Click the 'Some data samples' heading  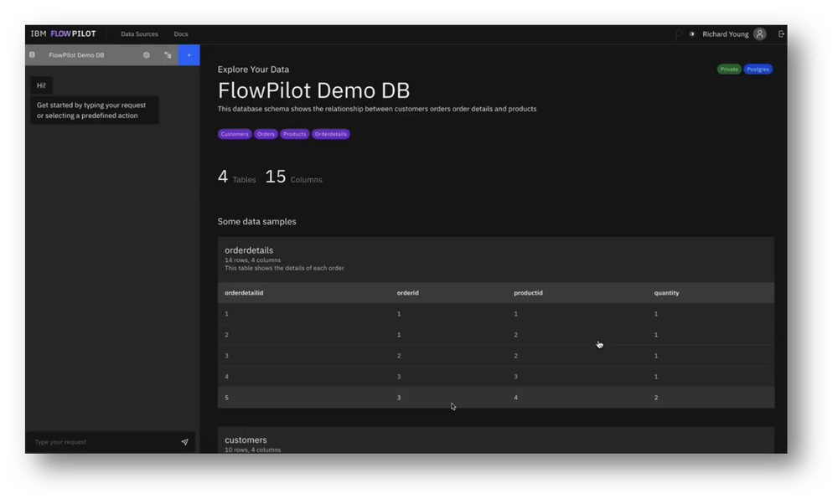pos(256,222)
